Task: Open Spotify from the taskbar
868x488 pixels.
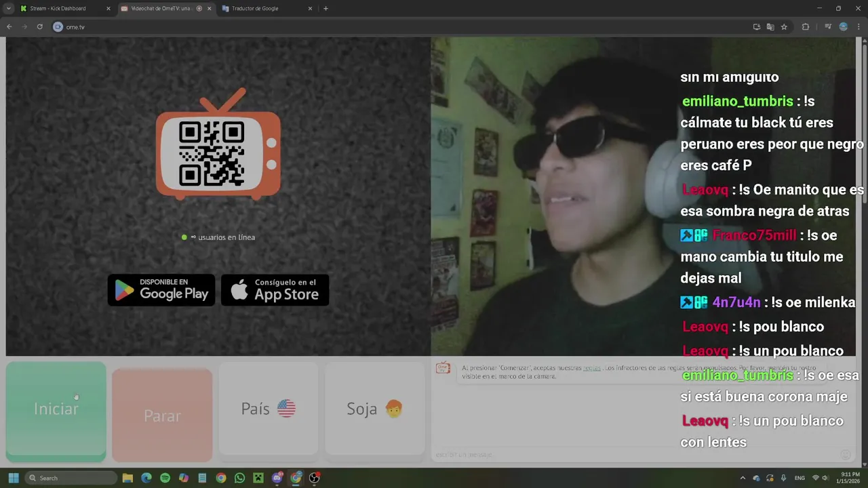Action: (x=165, y=478)
